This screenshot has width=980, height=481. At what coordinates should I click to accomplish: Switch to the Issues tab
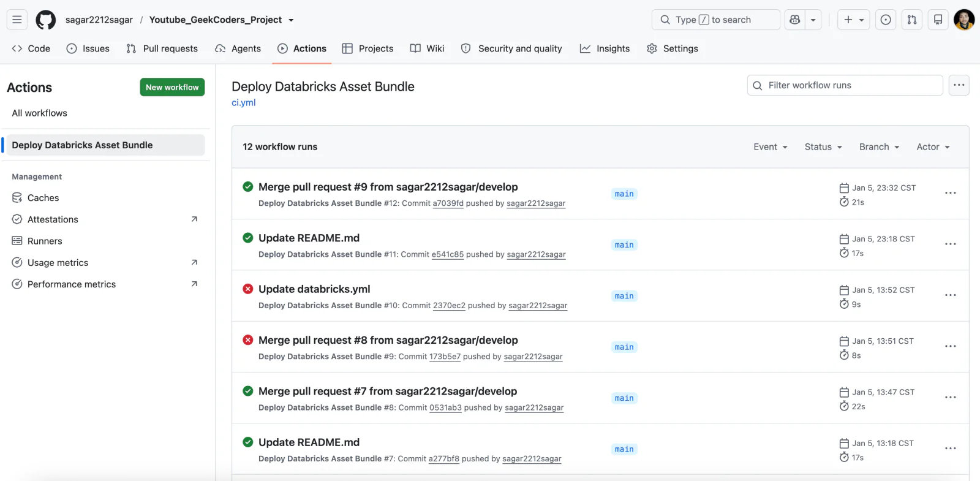pyautogui.click(x=88, y=48)
